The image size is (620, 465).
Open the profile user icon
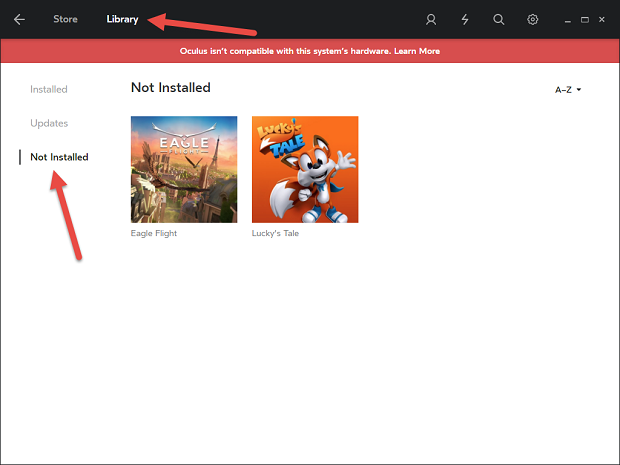431,19
